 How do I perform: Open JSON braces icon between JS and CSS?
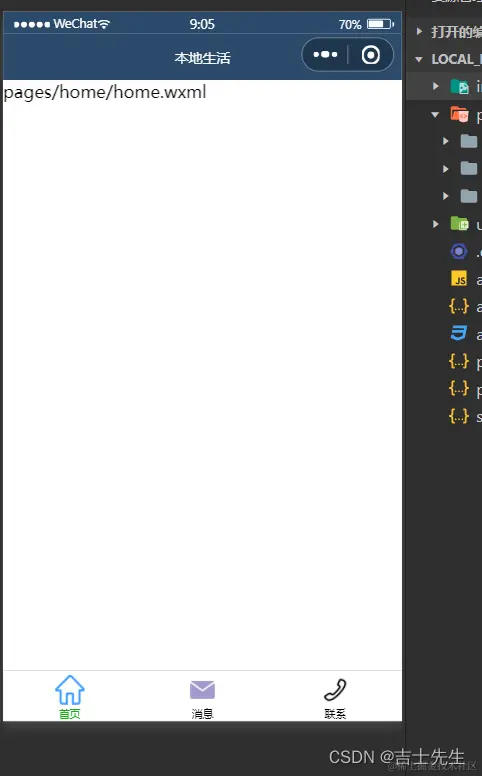tap(459, 306)
